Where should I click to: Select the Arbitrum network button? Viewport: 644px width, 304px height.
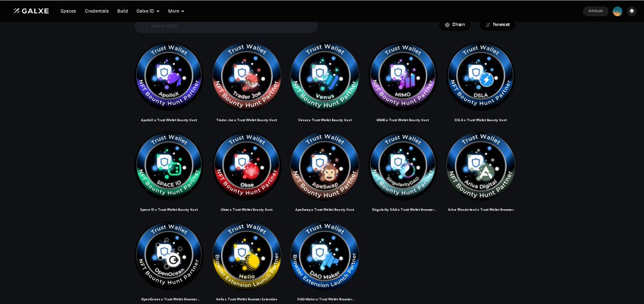point(596,11)
